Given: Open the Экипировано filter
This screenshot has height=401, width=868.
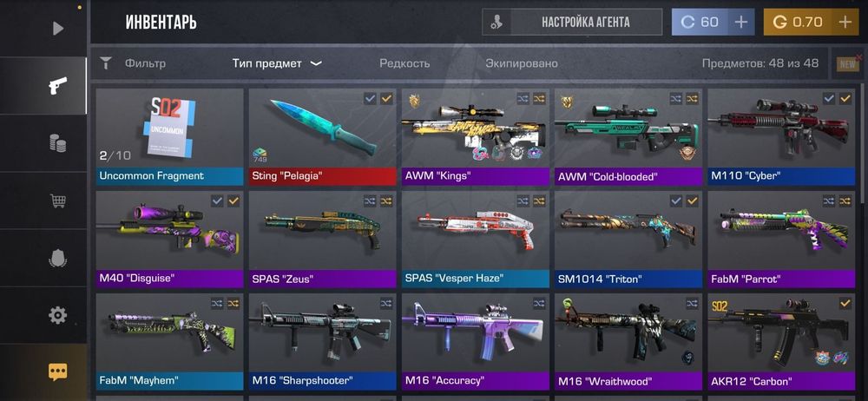Looking at the screenshot, I should 522,63.
